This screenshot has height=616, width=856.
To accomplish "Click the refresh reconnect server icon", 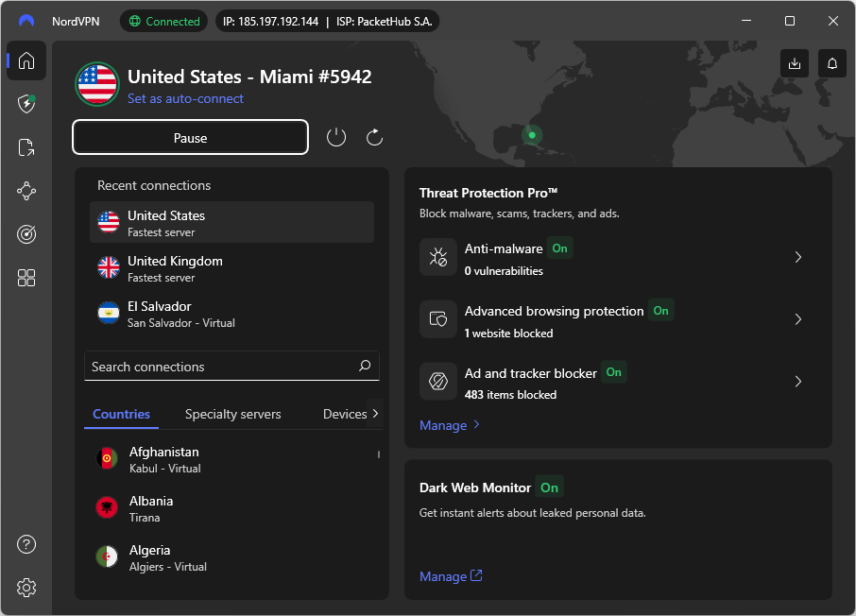I will (x=374, y=138).
